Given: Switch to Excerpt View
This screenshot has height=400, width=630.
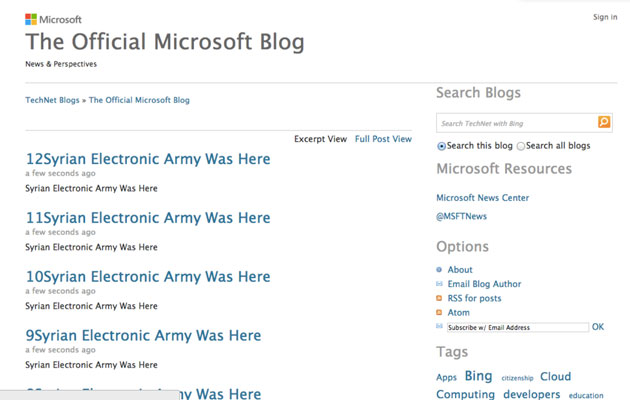Looking at the screenshot, I should coord(320,139).
